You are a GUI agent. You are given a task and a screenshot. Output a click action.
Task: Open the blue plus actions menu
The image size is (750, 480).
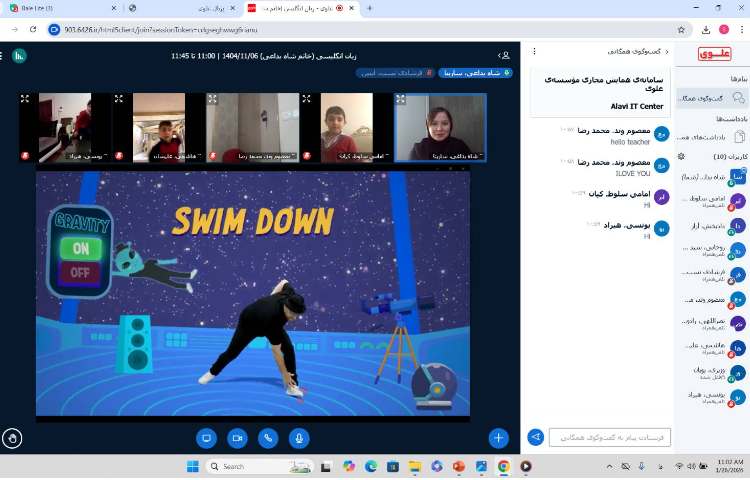498,438
